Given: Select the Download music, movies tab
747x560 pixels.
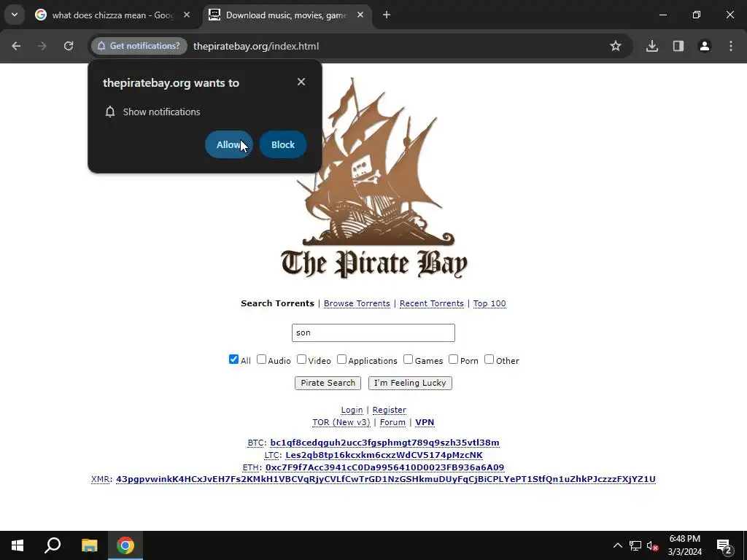Looking at the screenshot, I should coord(287,15).
